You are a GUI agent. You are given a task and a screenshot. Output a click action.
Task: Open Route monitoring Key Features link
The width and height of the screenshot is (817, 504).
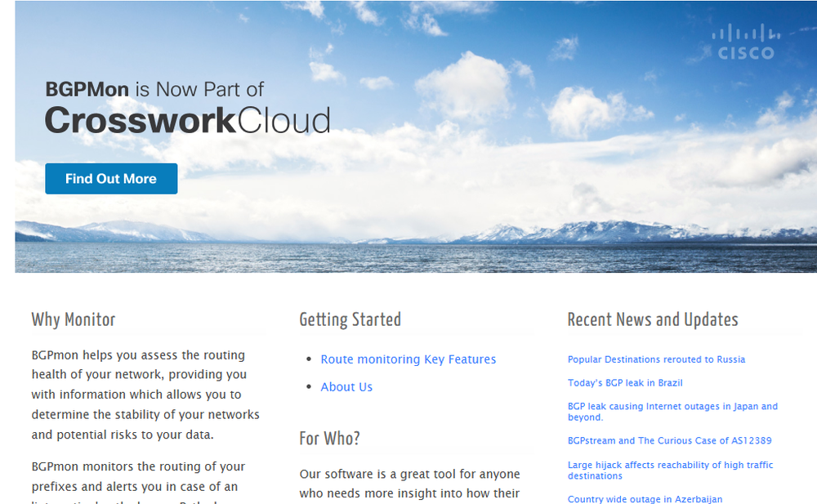tap(408, 359)
